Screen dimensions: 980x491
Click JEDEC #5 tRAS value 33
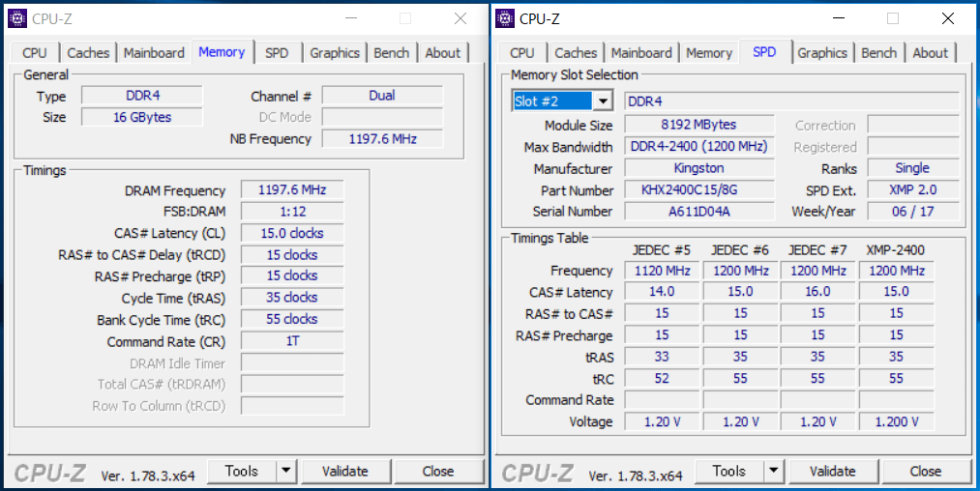click(x=662, y=357)
